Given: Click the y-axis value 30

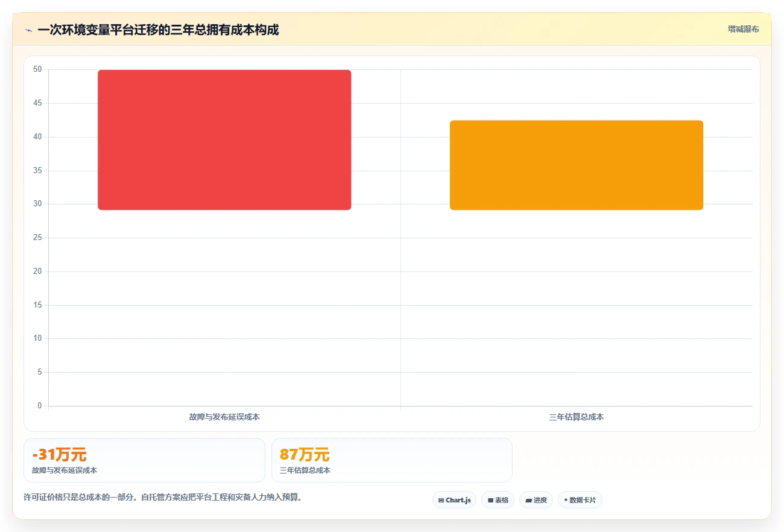Looking at the screenshot, I should click(x=37, y=204).
